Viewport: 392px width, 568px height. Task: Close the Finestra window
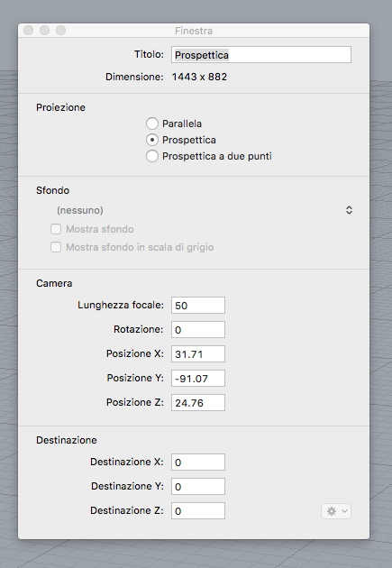pyautogui.click(x=28, y=31)
